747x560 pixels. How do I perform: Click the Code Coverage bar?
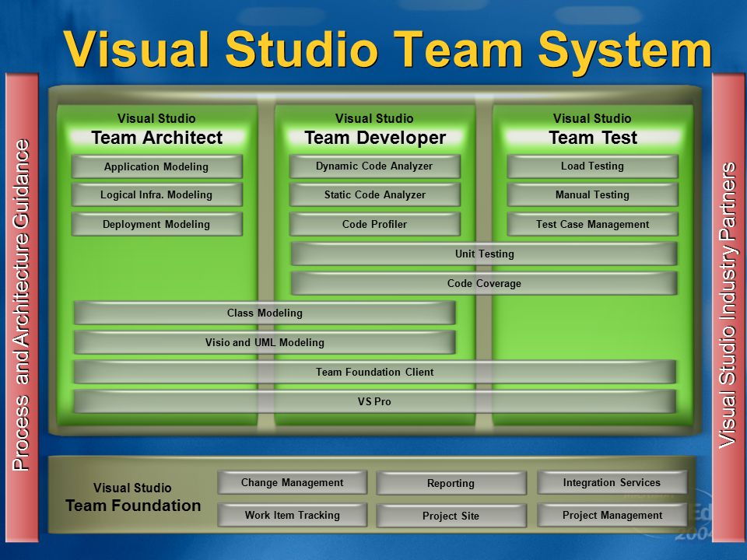[484, 283]
